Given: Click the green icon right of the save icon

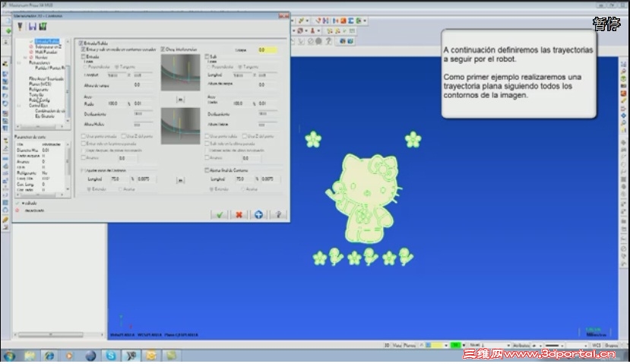Looking at the screenshot, I should point(43,27).
